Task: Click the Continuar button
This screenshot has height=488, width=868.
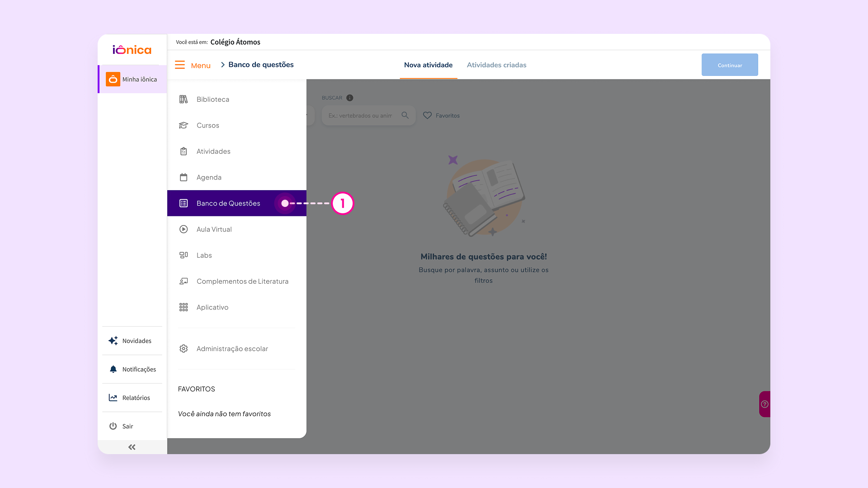Action: 730,65
